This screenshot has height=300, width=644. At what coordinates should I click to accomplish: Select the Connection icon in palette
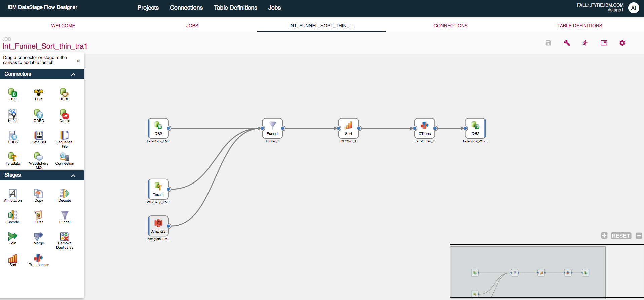(x=65, y=157)
